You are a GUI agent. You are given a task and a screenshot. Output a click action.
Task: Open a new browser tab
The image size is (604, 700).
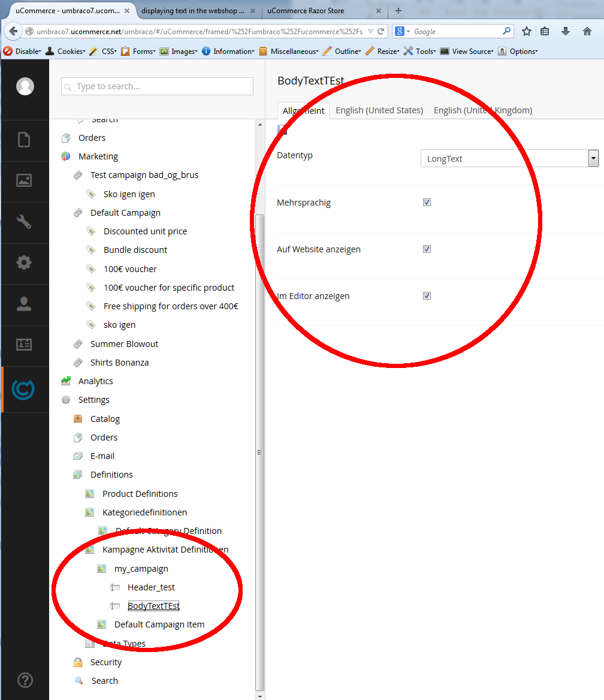398,10
